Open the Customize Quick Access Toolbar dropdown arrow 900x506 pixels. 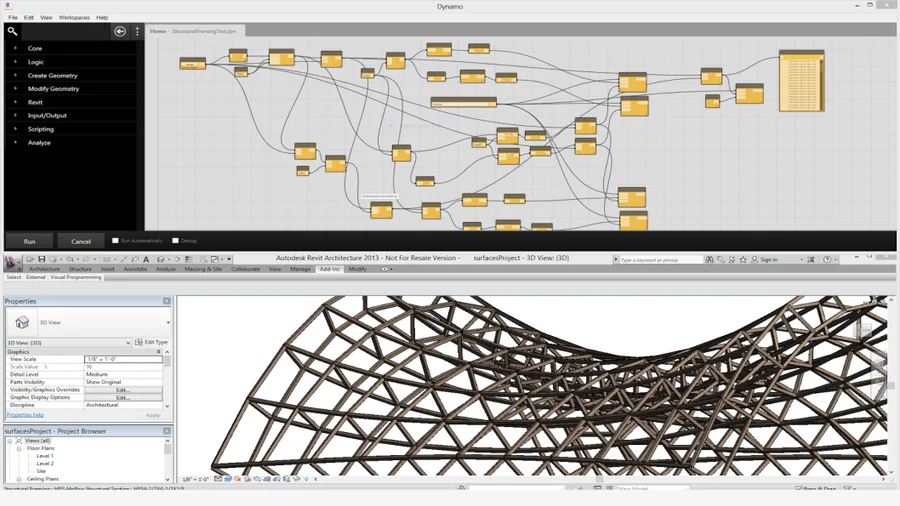click(x=229, y=259)
